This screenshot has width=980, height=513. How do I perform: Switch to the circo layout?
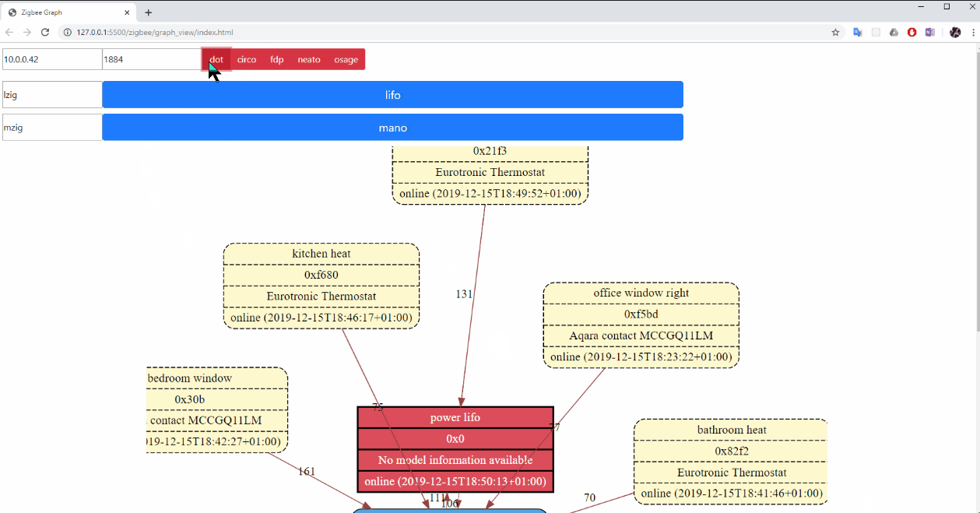[x=247, y=59]
